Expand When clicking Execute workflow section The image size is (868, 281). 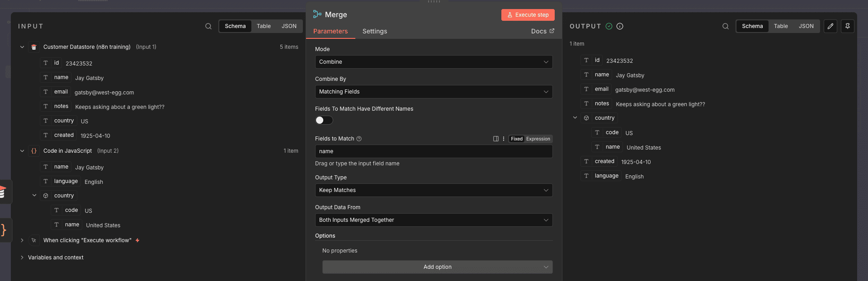coord(22,240)
